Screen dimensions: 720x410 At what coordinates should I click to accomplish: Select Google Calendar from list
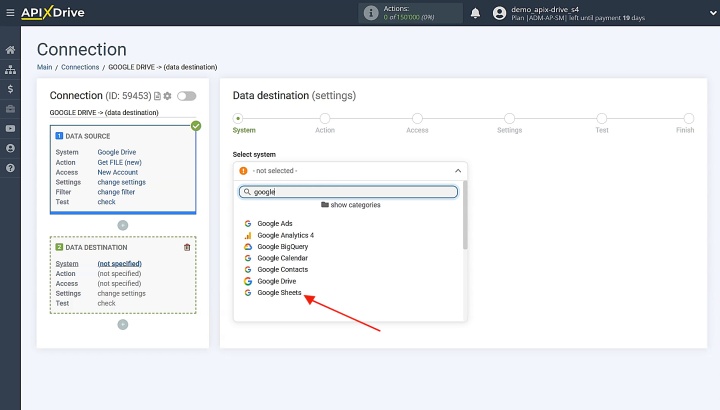(x=282, y=258)
